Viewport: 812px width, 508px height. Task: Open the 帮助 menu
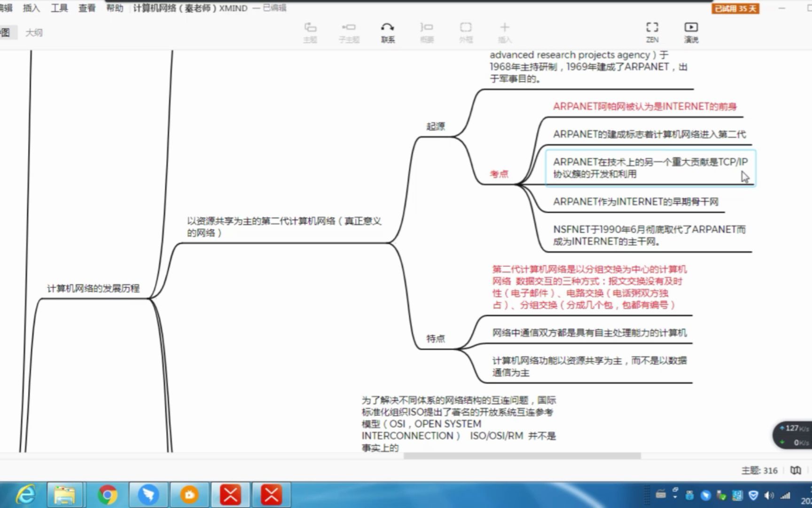[x=115, y=8]
